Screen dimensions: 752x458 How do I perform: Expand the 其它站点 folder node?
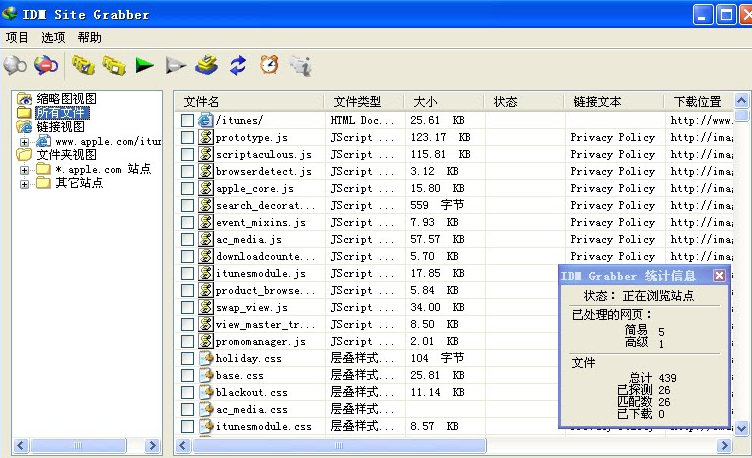point(25,183)
